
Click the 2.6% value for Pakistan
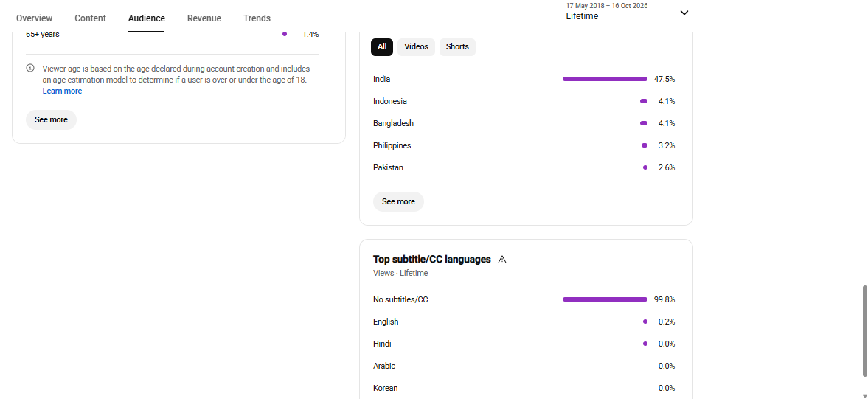(x=667, y=167)
